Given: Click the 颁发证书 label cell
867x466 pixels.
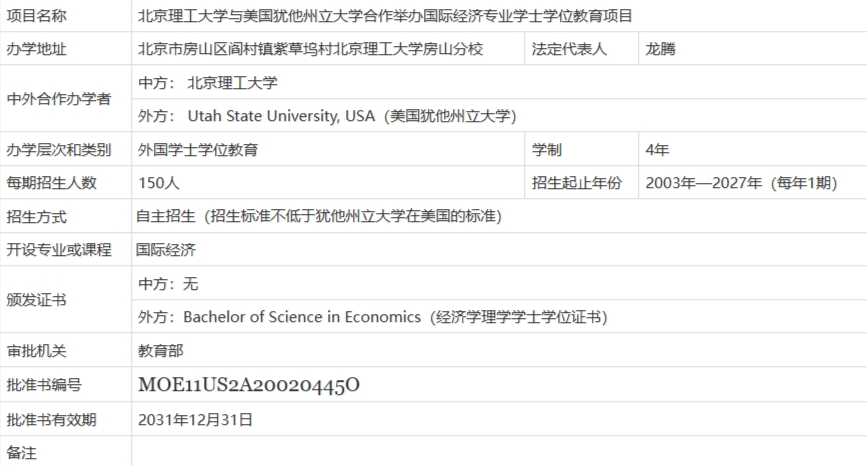Looking at the screenshot, I should click(x=36, y=300).
